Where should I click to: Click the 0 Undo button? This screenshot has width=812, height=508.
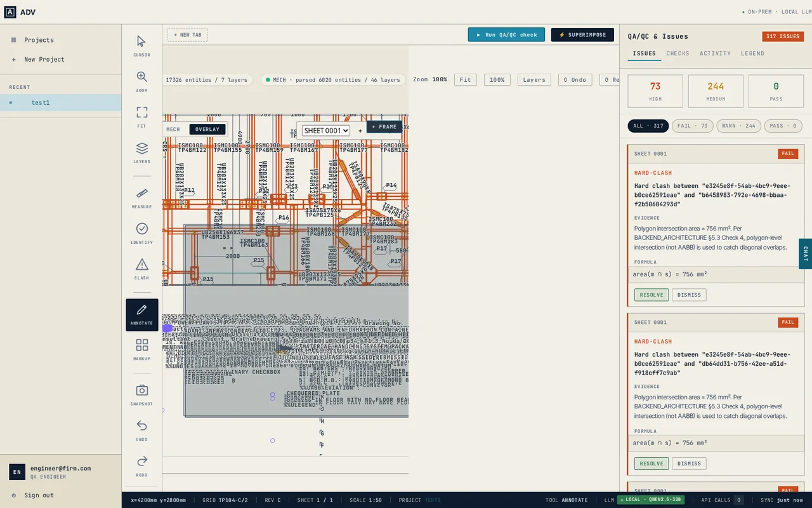pyautogui.click(x=575, y=80)
